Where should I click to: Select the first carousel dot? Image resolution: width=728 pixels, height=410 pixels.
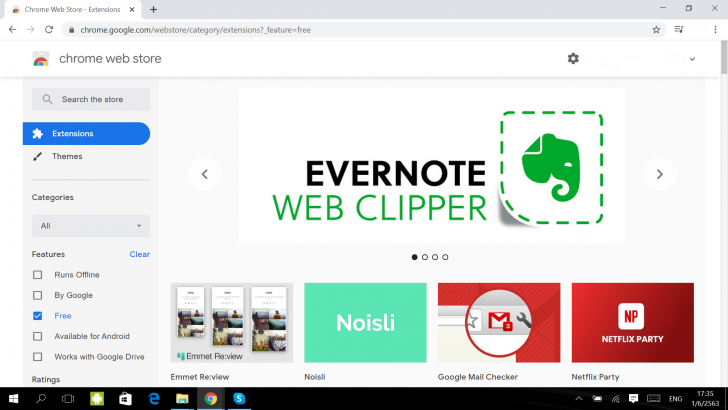415,257
